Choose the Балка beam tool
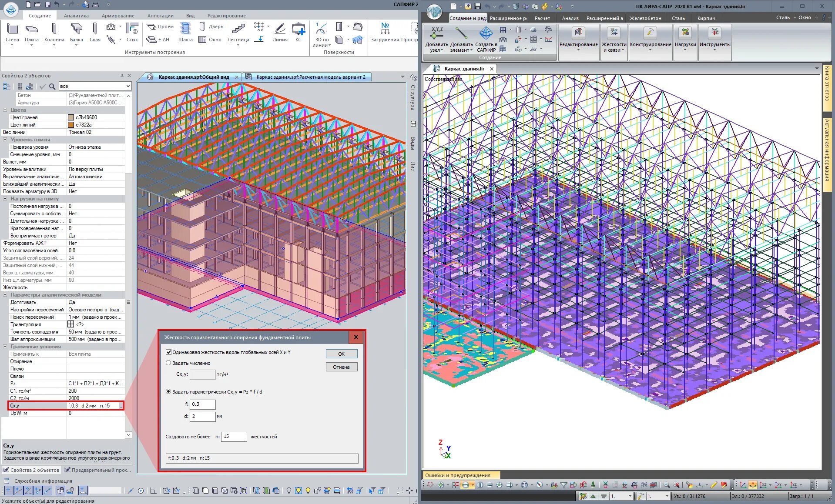835x504 pixels. 77,33
